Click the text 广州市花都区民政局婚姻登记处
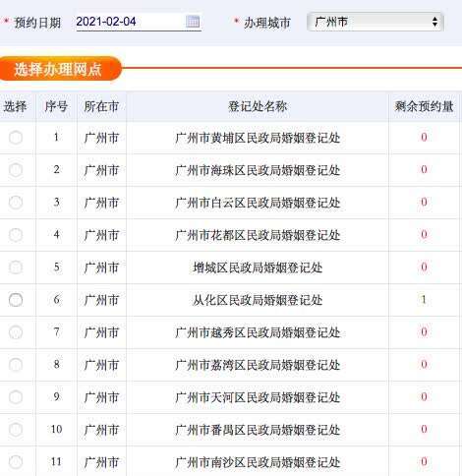 pyautogui.click(x=258, y=235)
